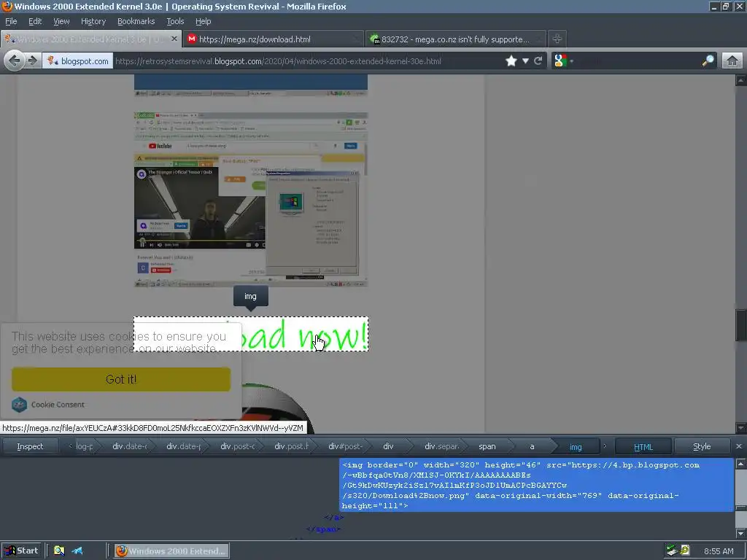Click the blue bird quick launch icon
The height and width of the screenshot is (560, 747).
pos(77,551)
